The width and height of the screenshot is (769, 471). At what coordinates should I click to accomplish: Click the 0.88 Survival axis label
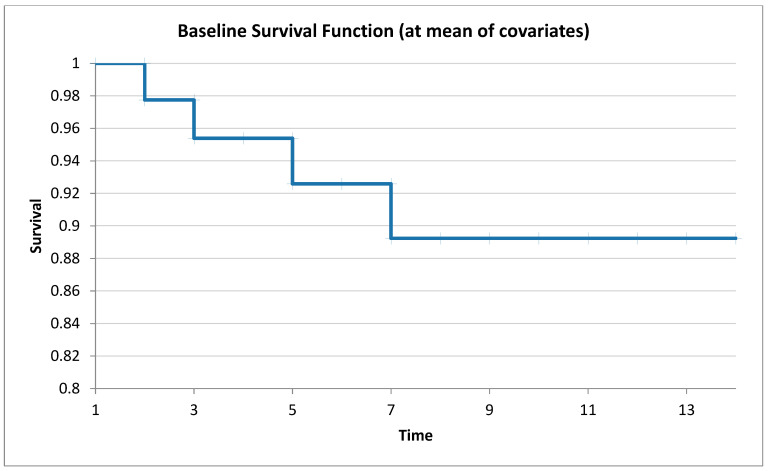click(x=66, y=258)
